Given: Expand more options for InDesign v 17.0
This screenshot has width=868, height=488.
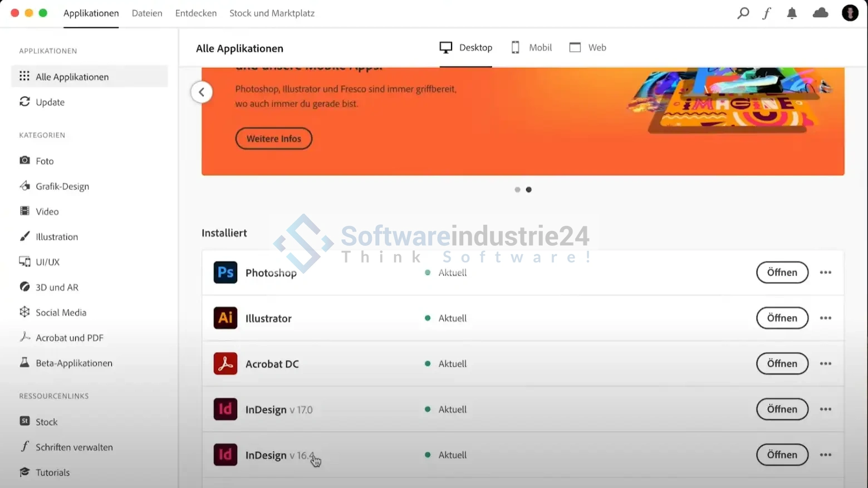Looking at the screenshot, I should point(825,410).
